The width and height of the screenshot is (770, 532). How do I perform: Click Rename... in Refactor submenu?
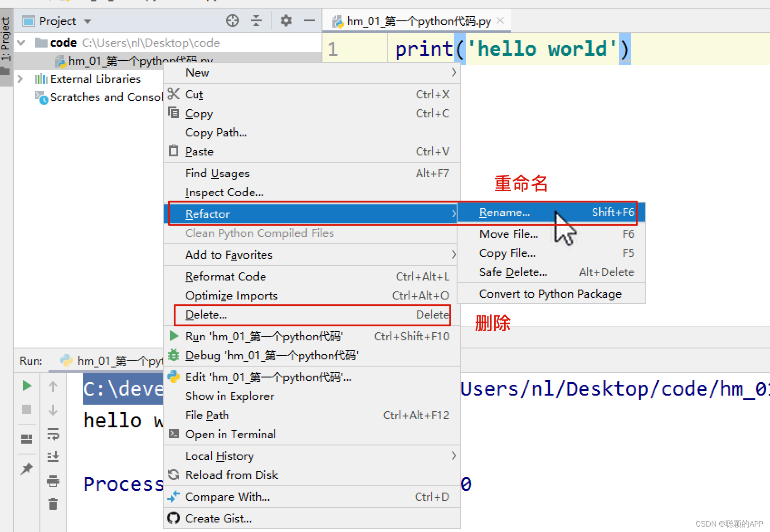(551, 212)
